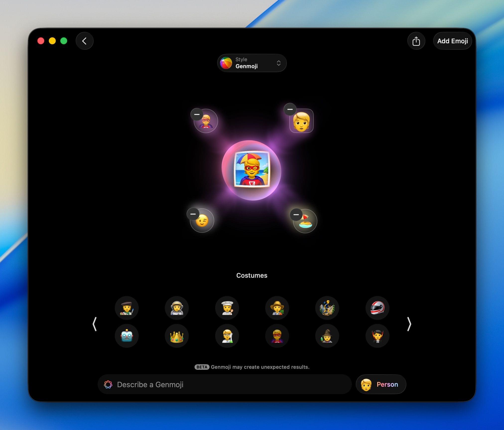The image size is (504, 430).
Task: Click the Costumes heading text
Action: pos(252,275)
